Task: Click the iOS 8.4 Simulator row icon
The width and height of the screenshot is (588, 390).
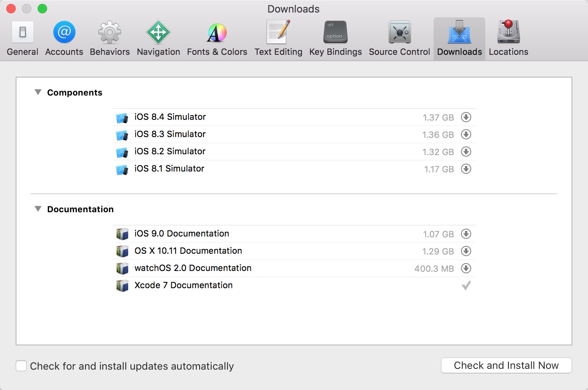Action: (x=122, y=117)
